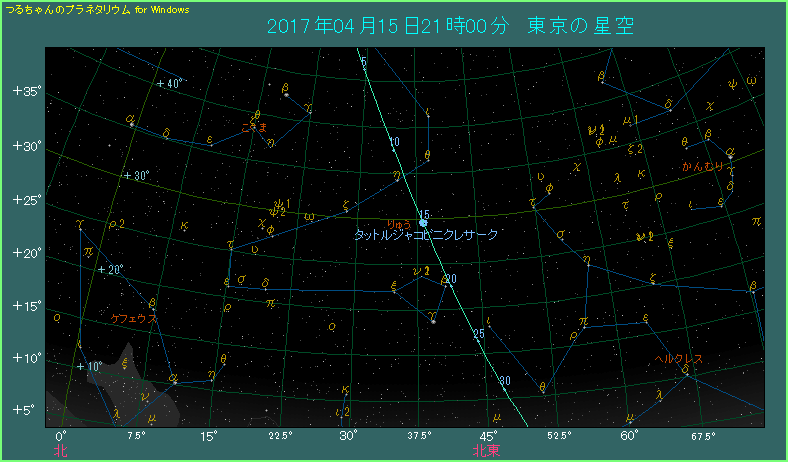The image size is (788, 462).
Task: Click the date marker 5 on comet path
Action: tap(364, 64)
